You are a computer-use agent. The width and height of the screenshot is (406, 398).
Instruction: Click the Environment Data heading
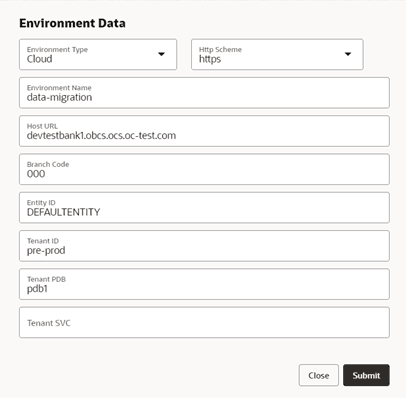[x=72, y=23]
